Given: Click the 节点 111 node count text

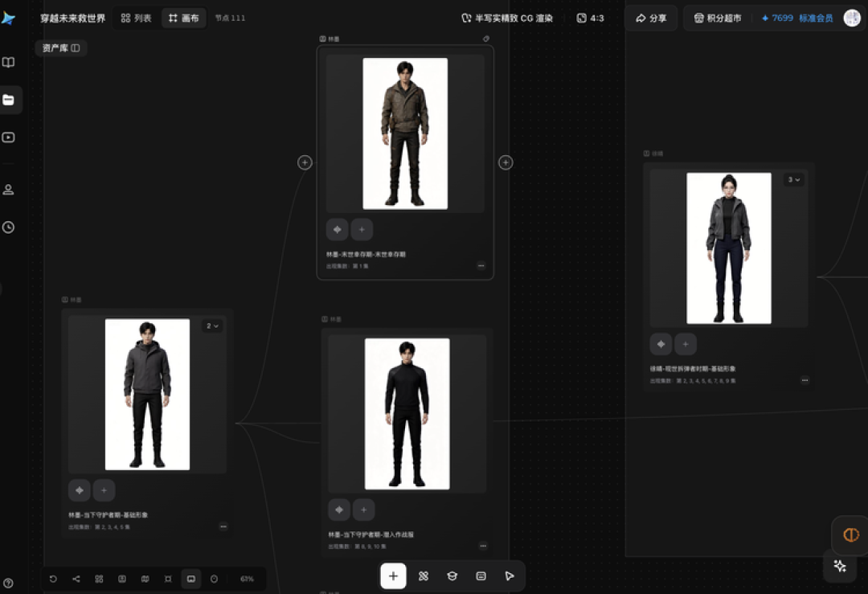Looking at the screenshot, I should (231, 18).
